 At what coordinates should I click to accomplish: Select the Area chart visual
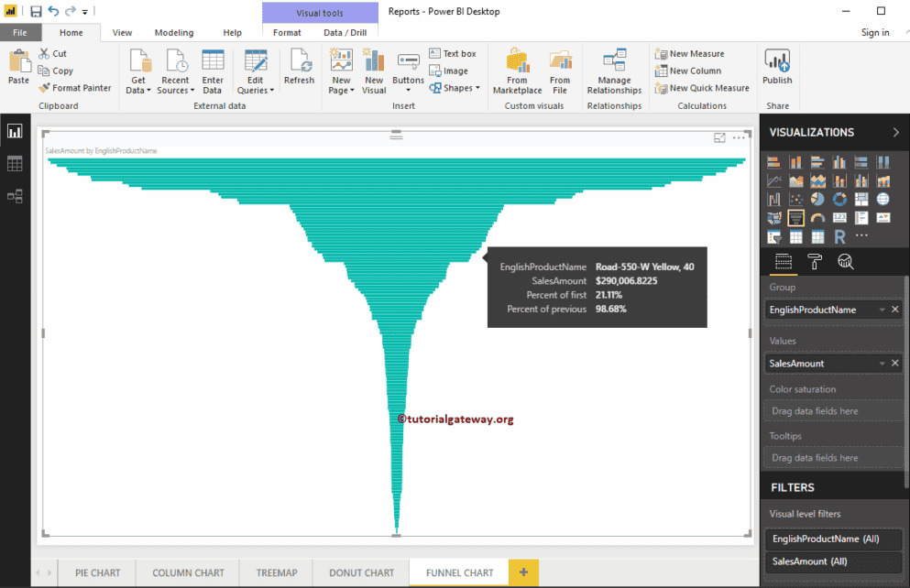click(x=796, y=180)
